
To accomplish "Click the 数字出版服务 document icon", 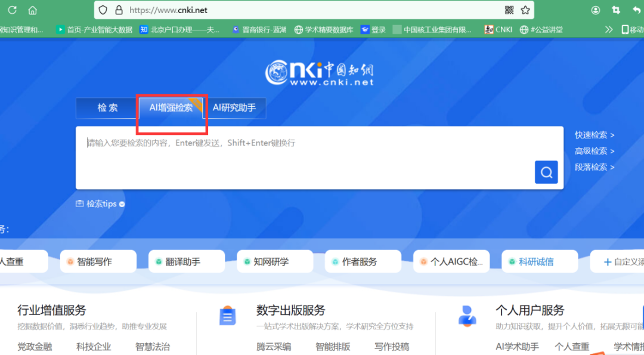I will pos(227,316).
